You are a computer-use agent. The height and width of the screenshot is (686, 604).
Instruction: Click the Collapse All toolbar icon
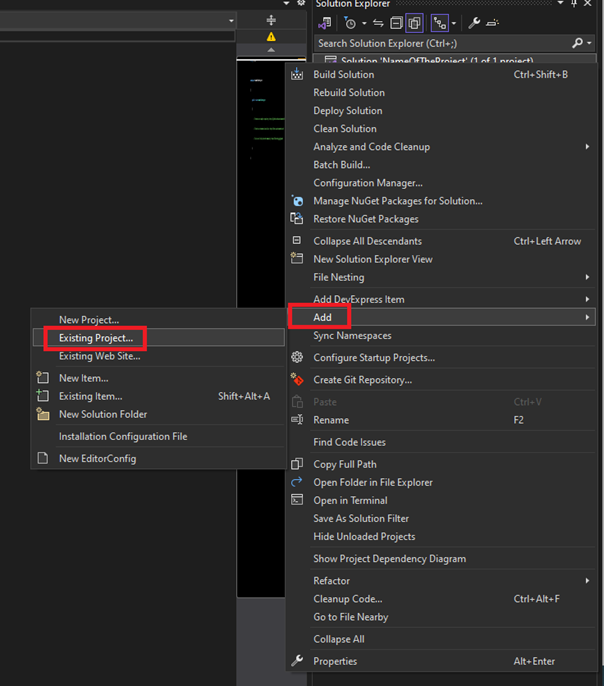(x=397, y=23)
